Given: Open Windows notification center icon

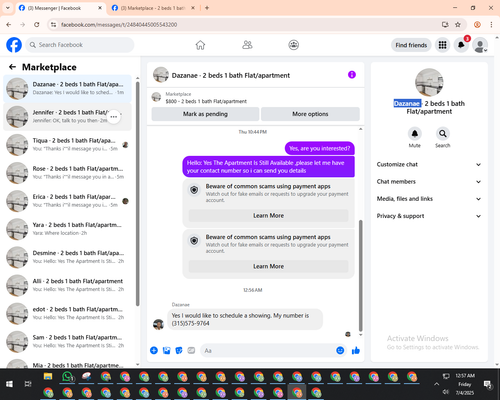Looking at the screenshot, I should point(488,385).
